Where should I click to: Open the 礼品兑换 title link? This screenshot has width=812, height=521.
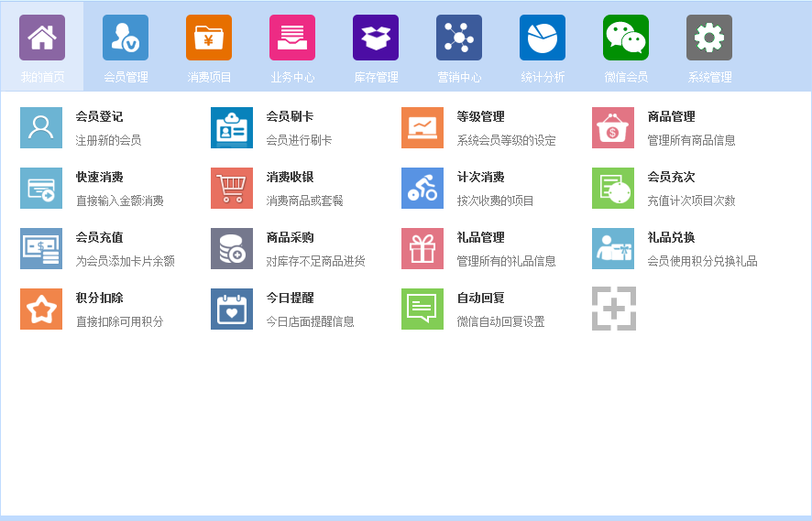[671, 238]
